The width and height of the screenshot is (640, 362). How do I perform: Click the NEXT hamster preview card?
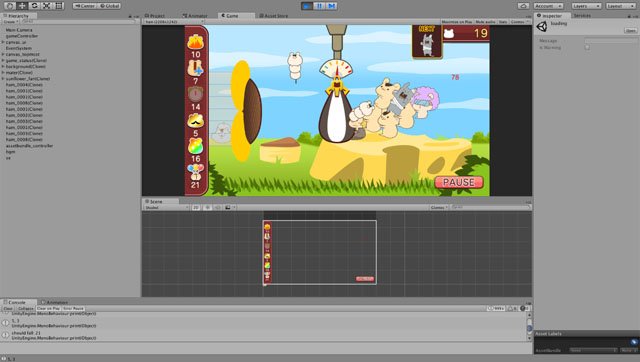pyautogui.click(x=427, y=42)
